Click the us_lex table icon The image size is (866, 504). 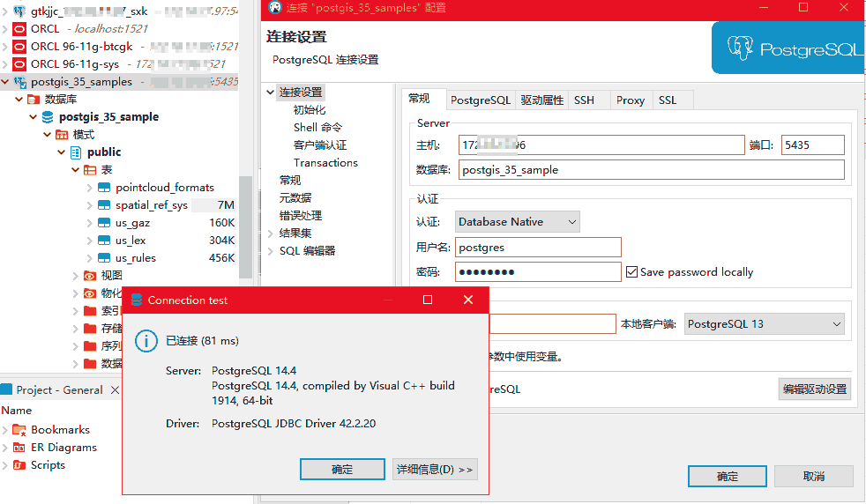104,241
